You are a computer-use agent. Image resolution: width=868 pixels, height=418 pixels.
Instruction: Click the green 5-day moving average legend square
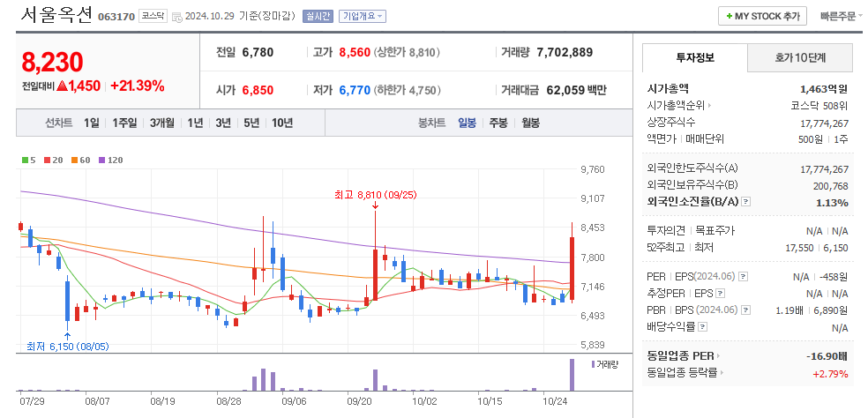25,160
